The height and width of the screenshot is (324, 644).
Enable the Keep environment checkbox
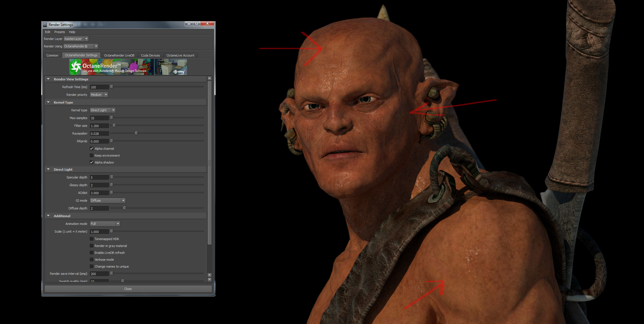[91, 156]
